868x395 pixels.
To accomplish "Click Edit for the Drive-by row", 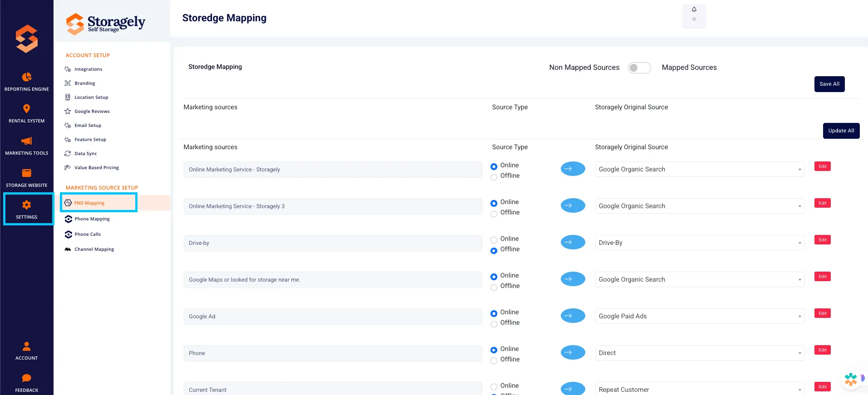I will [823, 240].
